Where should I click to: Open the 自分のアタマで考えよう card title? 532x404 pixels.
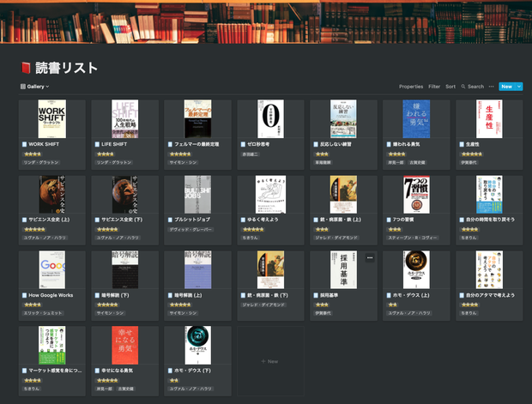490,295
